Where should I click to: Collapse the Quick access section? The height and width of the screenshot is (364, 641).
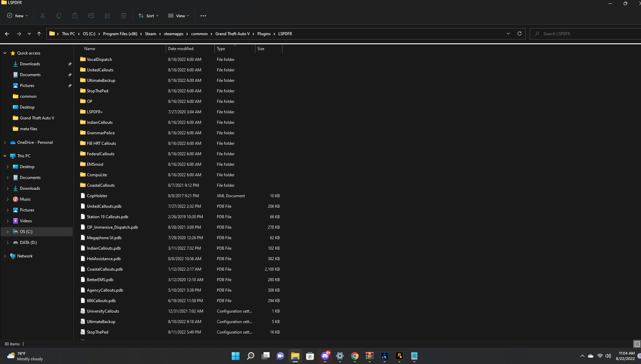[x=5, y=53]
